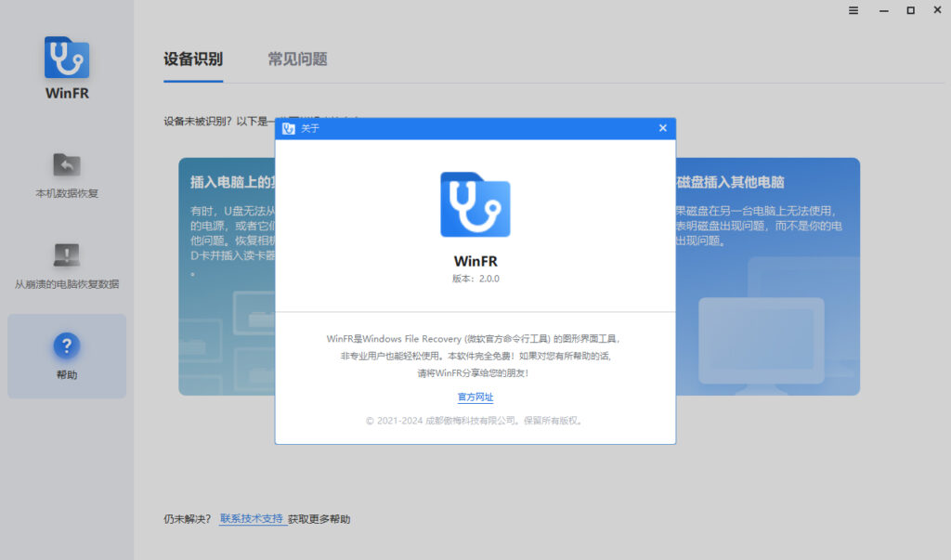Screen dimensions: 951x560
Task: Open the 常见问题 tab
Action: click(297, 59)
